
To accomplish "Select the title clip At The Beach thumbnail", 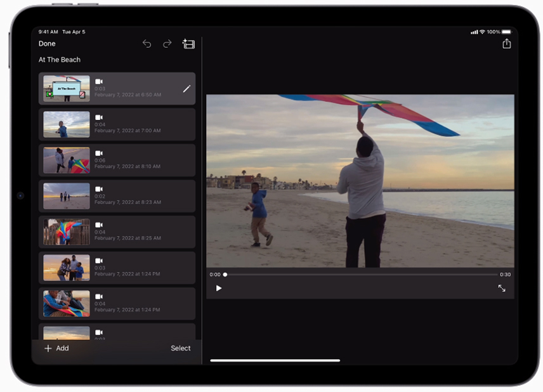I will coord(66,89).
